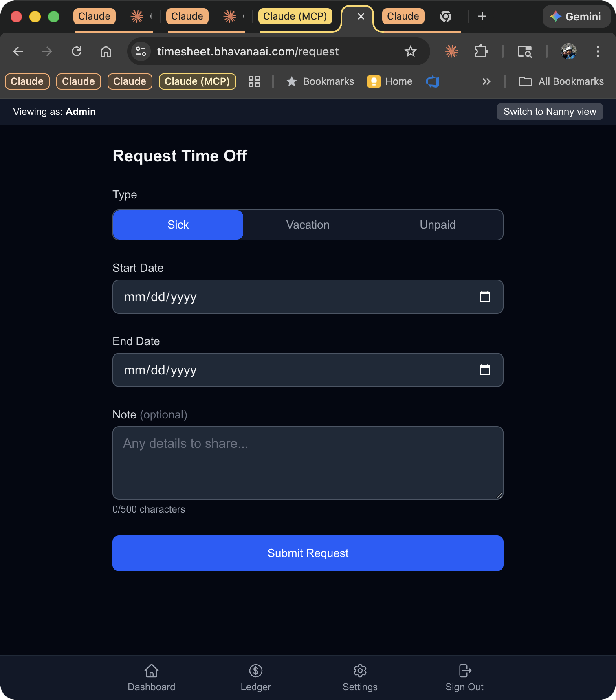Adjust the note textarea corner handle

(499, 495)
